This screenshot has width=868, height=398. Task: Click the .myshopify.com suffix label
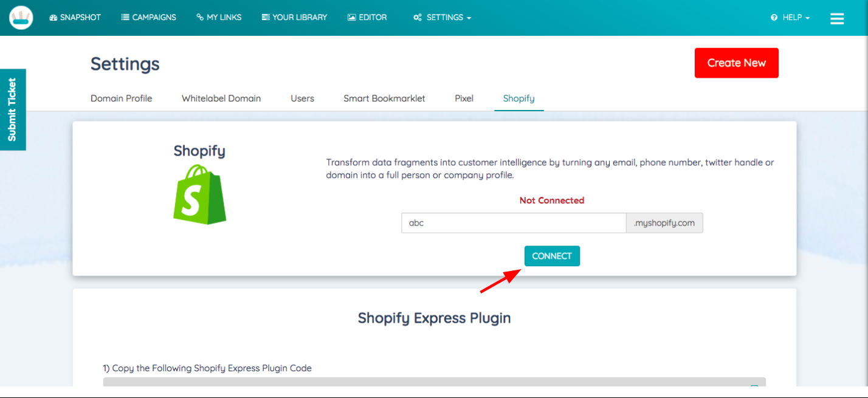664,223
